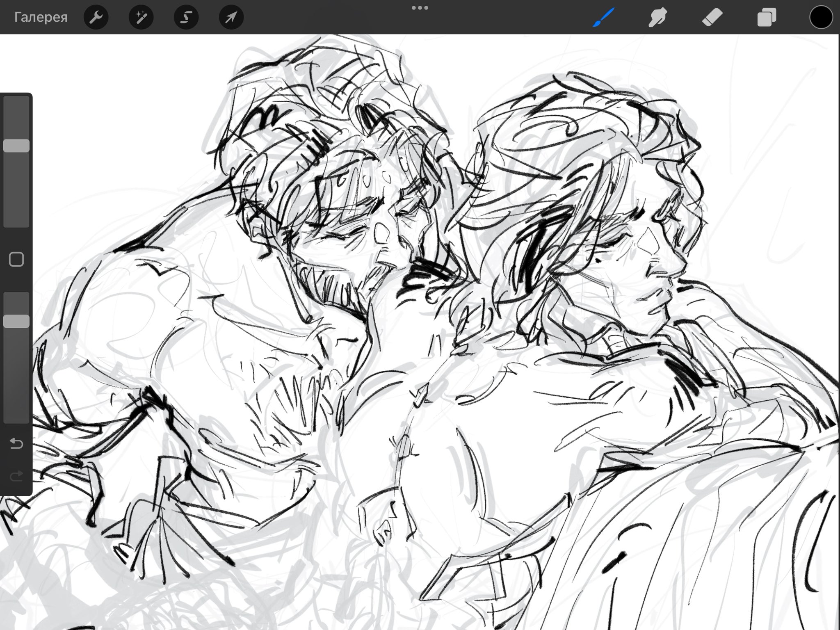Viewport: 840px width, 630px height.
Task: Open the Layers panel
Action: (767, 17)
